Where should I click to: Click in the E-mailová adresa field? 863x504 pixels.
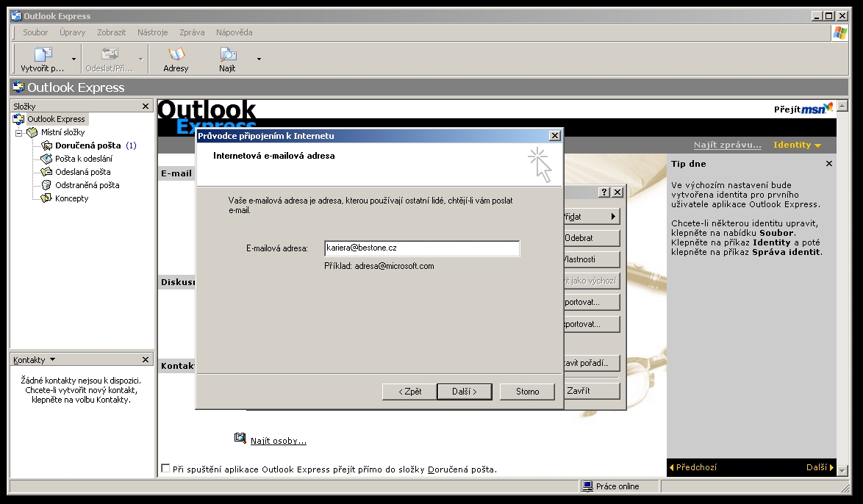422,248
